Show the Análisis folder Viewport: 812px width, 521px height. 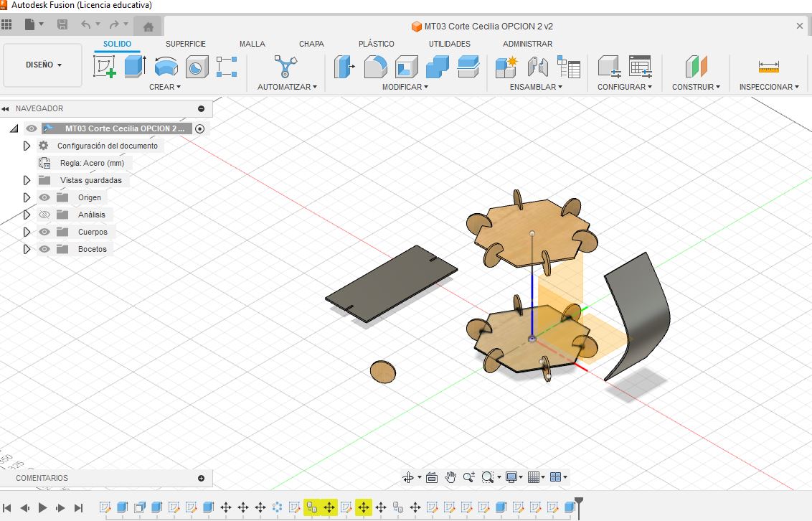(x=44, y=215)
